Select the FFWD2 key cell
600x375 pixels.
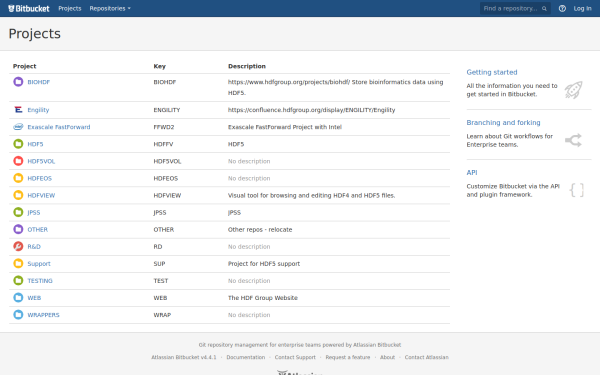click(x=164, y=127)
